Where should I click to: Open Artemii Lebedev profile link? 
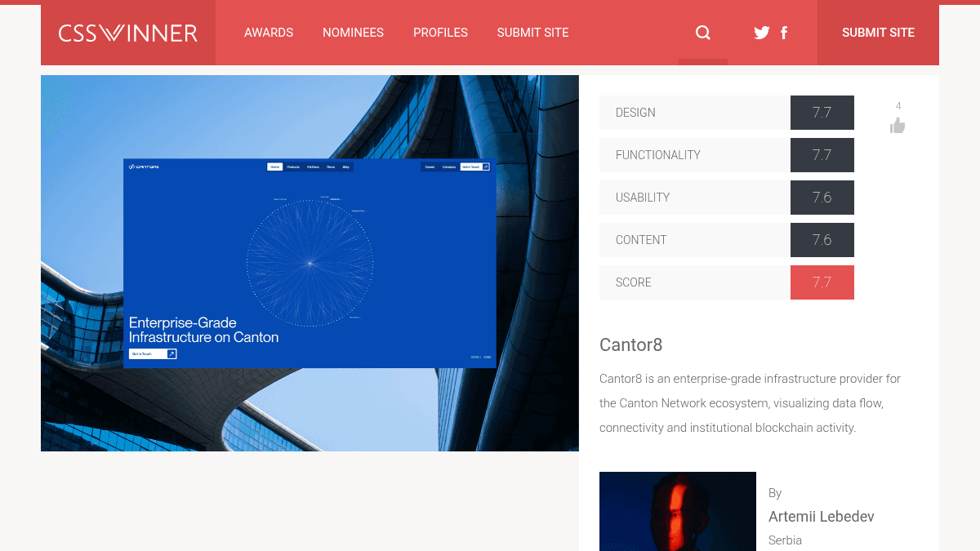pyautogui.click(x=822, y=517)
